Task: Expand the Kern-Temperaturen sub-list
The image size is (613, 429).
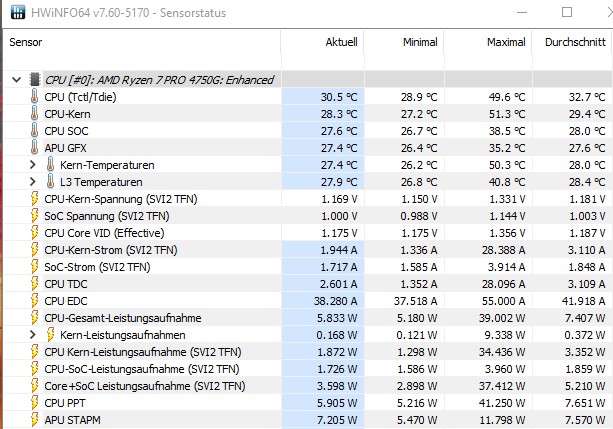Action: pyautogui.click(x=33, y=165)
